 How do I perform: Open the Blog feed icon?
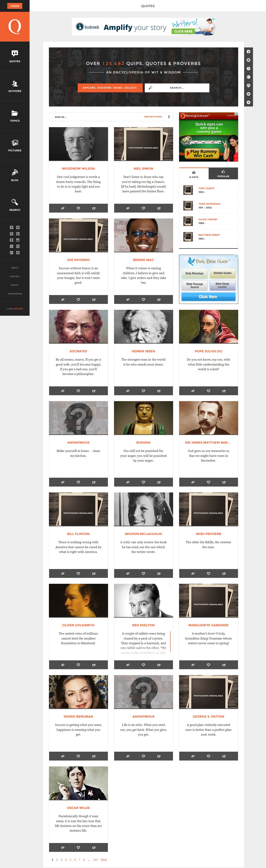click(15, 173)
